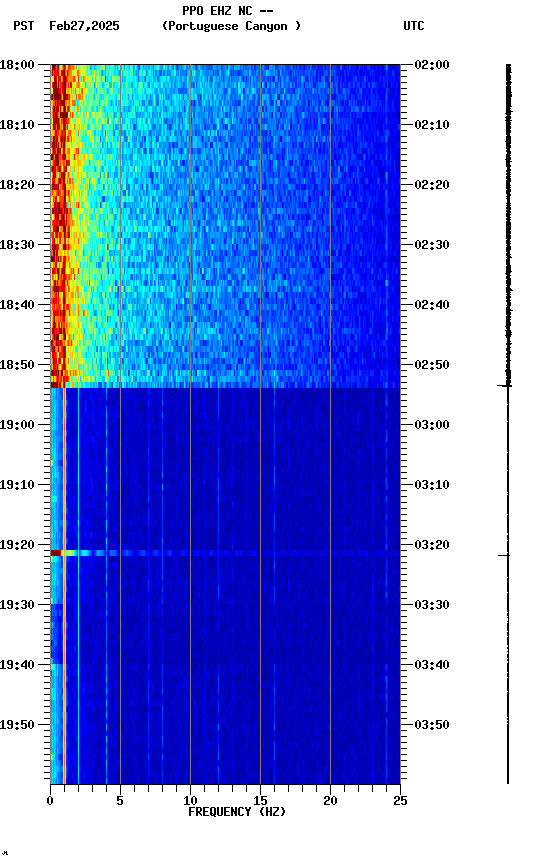This screenshot has width=552, height=864.
Task: Click the 03:30 UTC time label
Action: click(x=432, y=605)
